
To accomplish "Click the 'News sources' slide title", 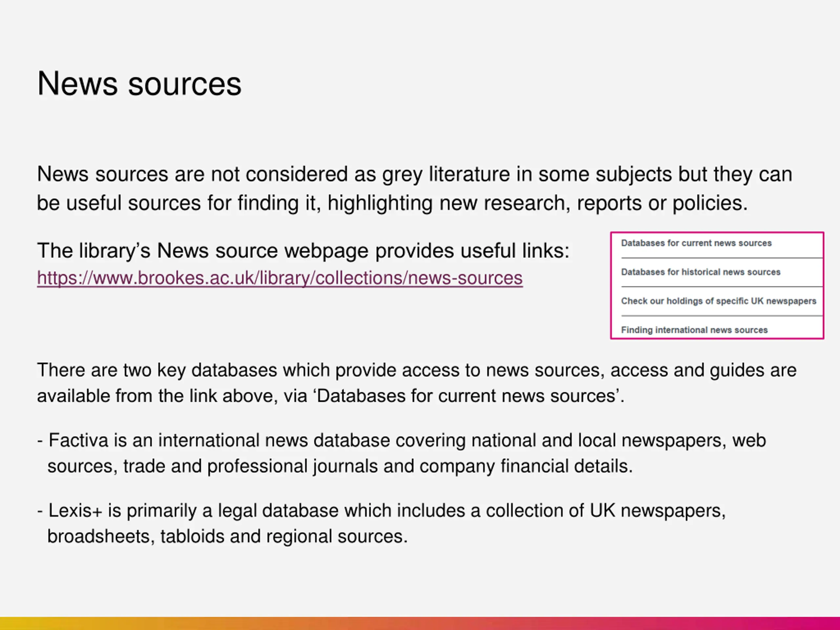I will 139,84.
